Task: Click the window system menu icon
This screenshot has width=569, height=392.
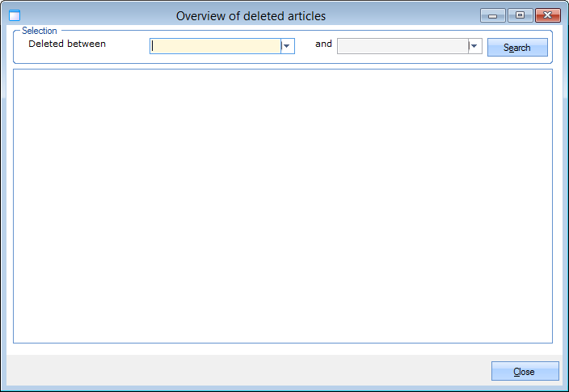Action: [x=14, y=15]
